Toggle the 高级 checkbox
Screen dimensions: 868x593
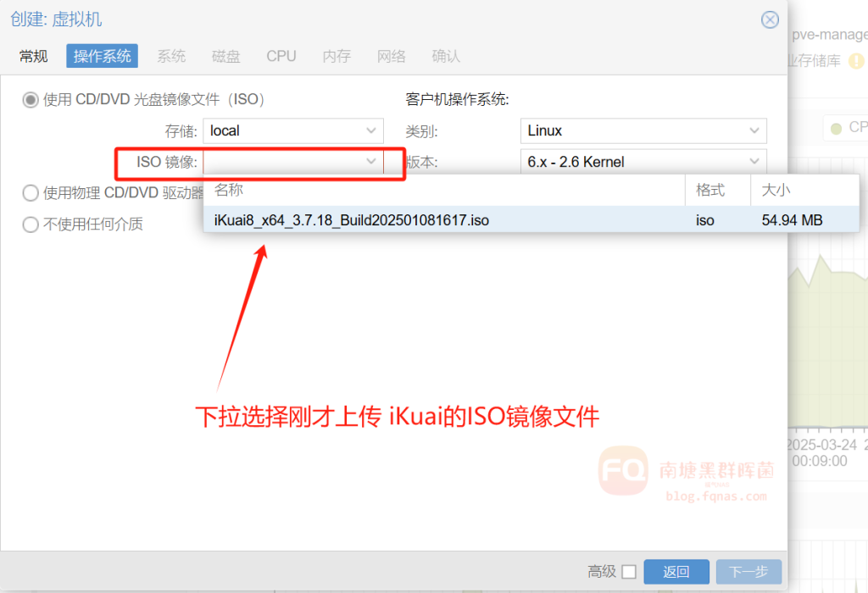tap(628, 572)
